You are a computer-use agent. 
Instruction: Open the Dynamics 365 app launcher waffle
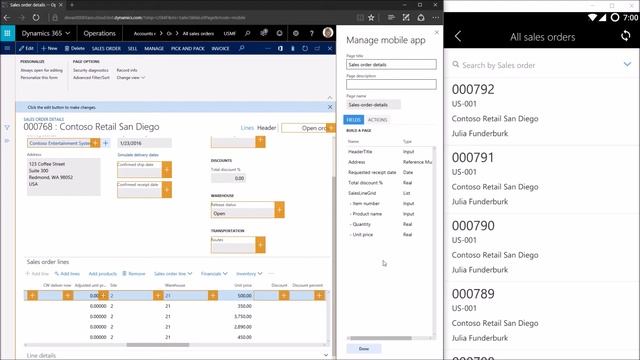click(7, 33)
